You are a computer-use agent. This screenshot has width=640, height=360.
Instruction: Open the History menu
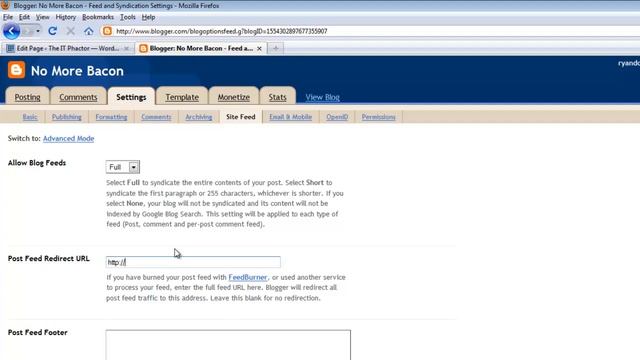click(x=66, y=17)
